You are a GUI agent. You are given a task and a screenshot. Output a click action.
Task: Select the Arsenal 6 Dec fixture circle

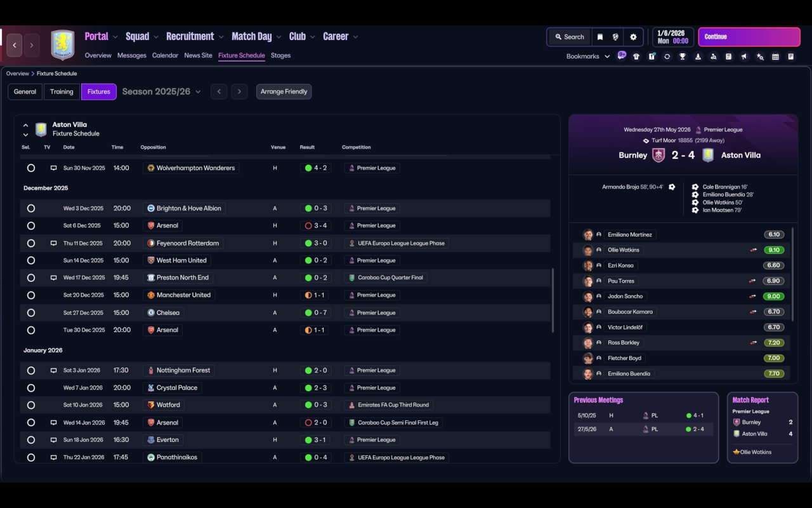pos(31,225)
